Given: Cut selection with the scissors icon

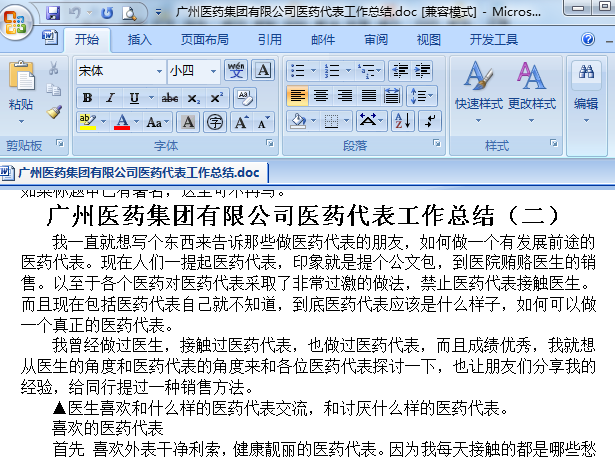Looking at the screenshot, I should coord(54,68).
